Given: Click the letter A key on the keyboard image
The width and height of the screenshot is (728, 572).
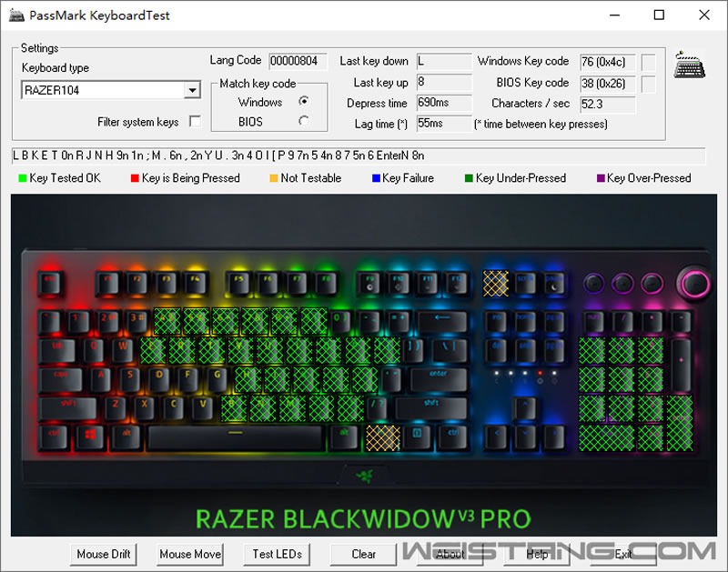Looking at the screenshot, I should pyautogui.click(x=101, y=379).
